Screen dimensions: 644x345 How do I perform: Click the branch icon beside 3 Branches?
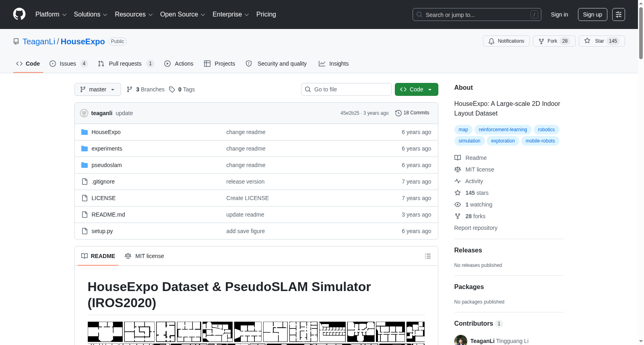click(130, 89)
